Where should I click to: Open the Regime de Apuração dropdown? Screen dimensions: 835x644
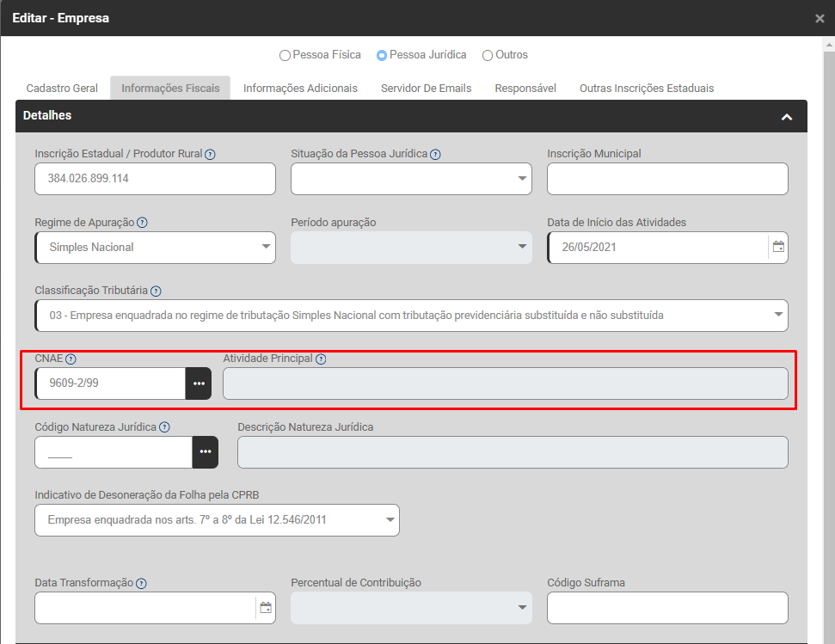pyautogui.click(x=155, y=247)
